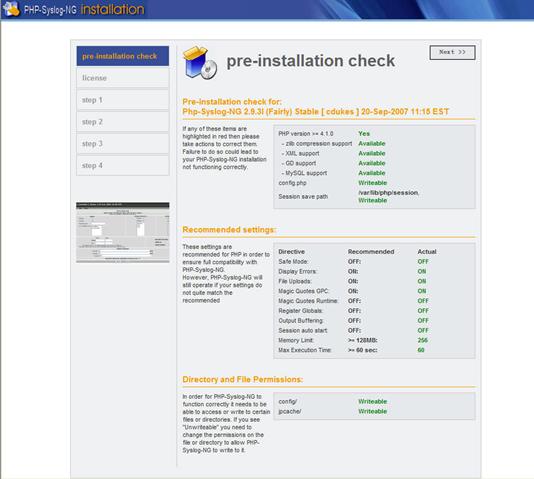Screen dimensions: 534x479
Task: Click the 'Magic Quotes Runtime:' directive
Action: tap(308, 301)
